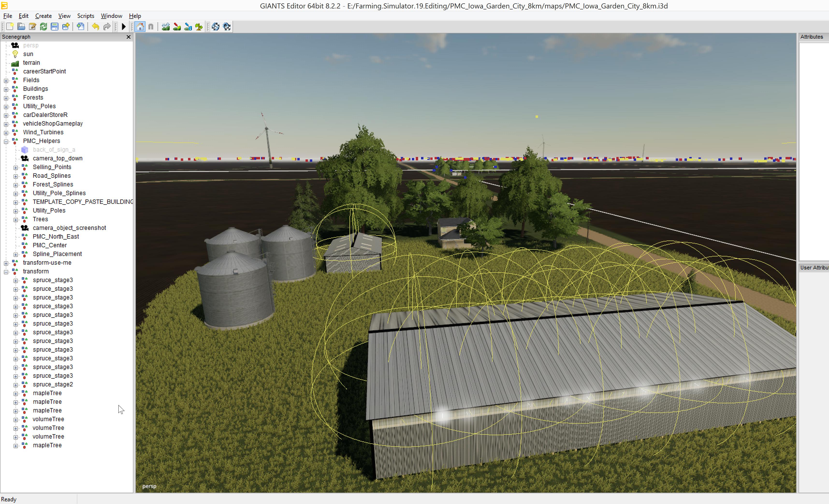
Task: Expand the Wind_Turbines node
Action: coord(6,133)
